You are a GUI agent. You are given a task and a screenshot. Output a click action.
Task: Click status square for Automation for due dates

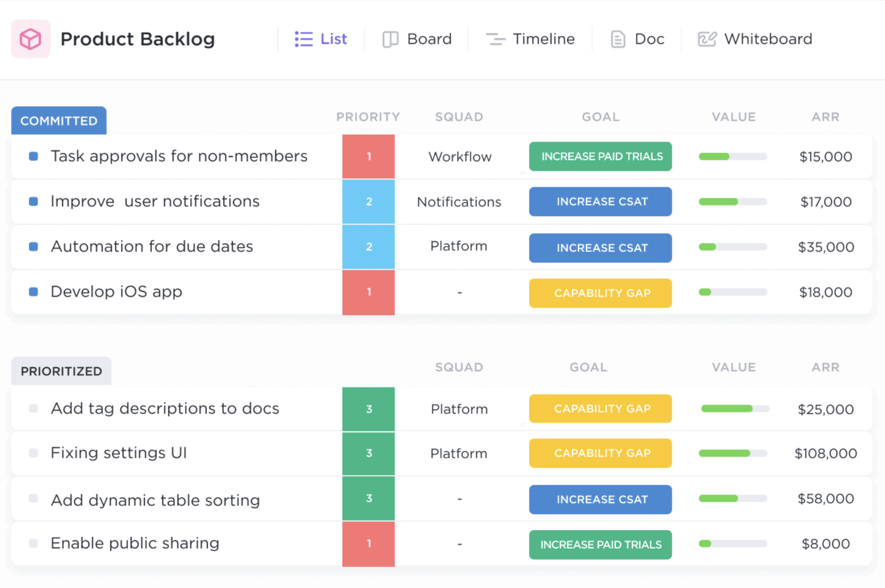pyautogui.click(x=33, y=247)
